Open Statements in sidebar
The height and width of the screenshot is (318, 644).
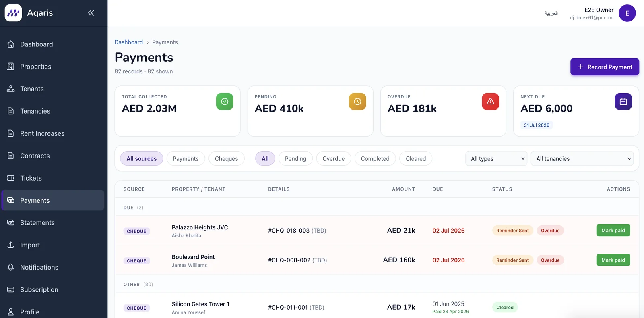tap(53, 222)
